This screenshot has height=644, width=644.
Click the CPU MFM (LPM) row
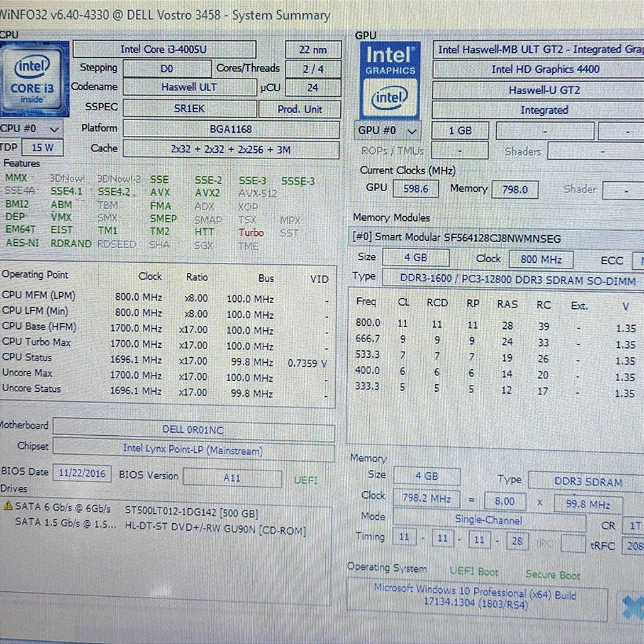pos(165,297)
